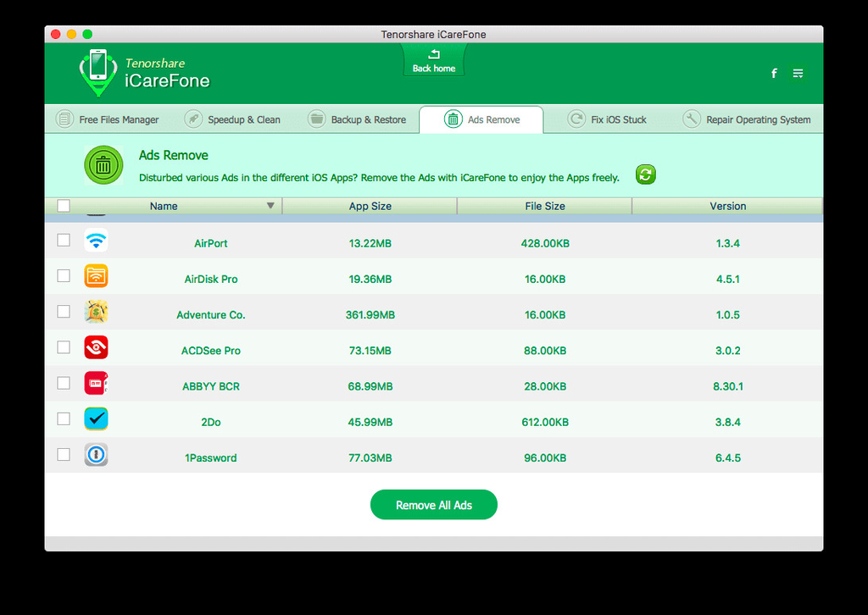Image resolution: width=868 pixels, height=615 pixels.
Task: Click the 428.00KB file size value
Action: pos(545,243)
